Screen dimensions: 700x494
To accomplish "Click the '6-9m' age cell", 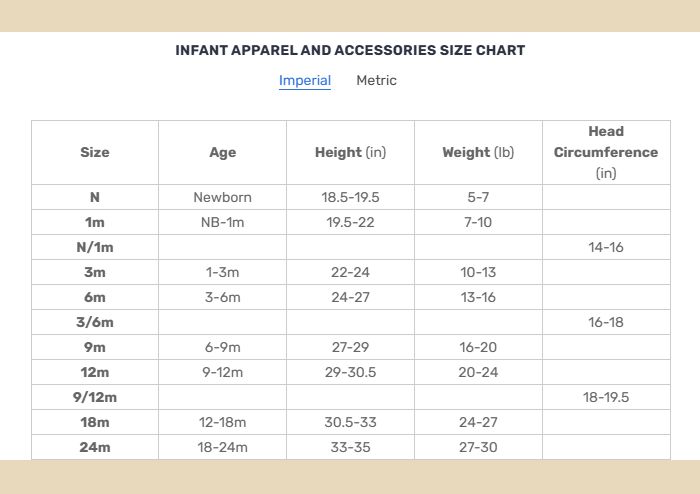I will coord(222,347).
